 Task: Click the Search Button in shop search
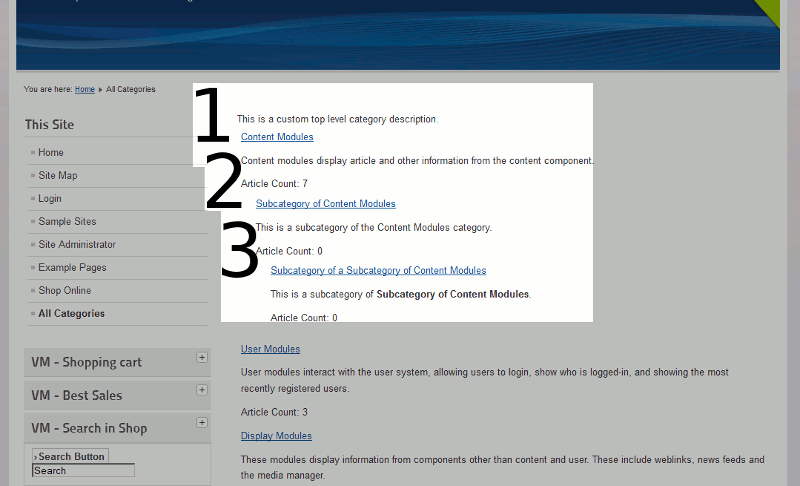[x=70, y=456]
